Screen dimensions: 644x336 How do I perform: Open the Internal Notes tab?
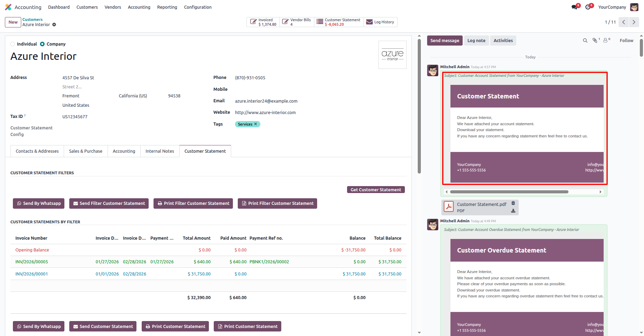160,151
